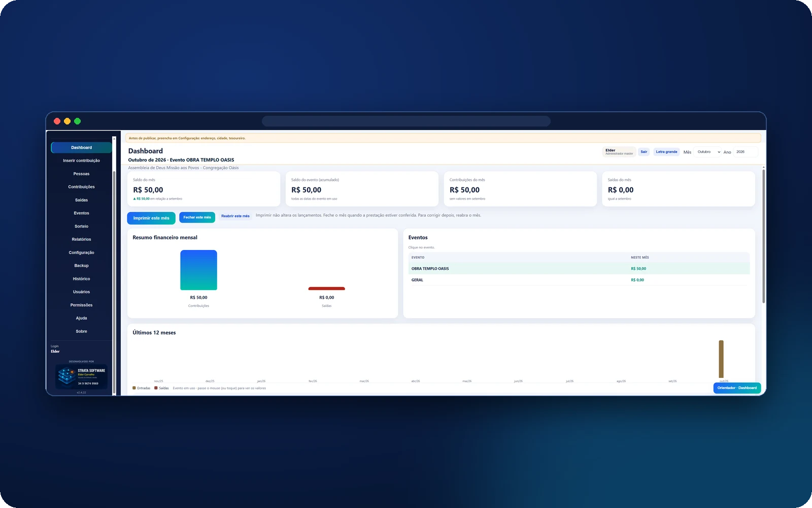Screen dimensions: 812x508
Task: Click the red Saídas bar in chart
Action: click(x=326, y=289)
